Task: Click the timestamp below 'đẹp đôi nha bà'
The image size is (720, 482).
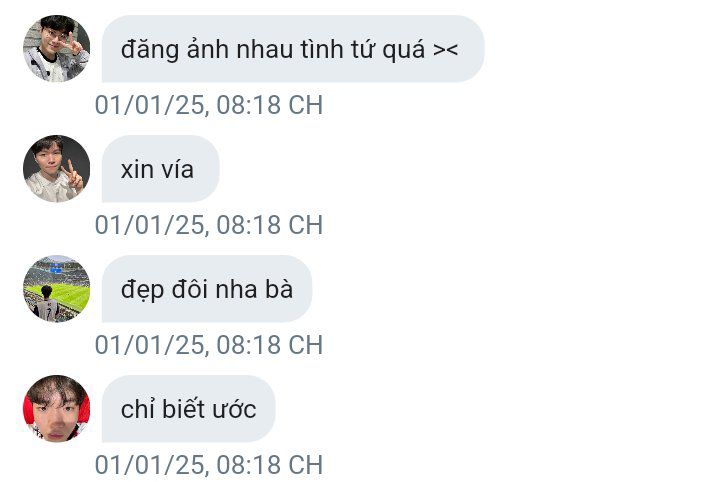Action: coord(209,345)
